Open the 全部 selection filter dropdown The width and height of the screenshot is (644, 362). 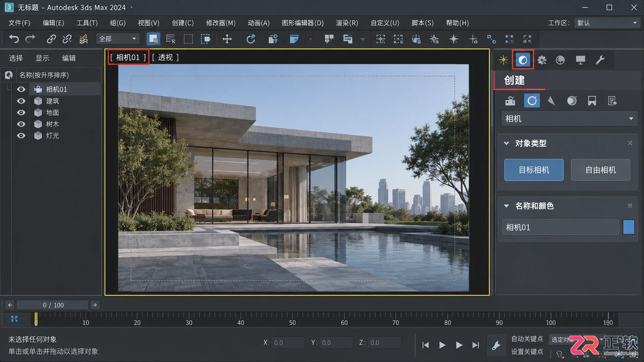pos(118,39)
